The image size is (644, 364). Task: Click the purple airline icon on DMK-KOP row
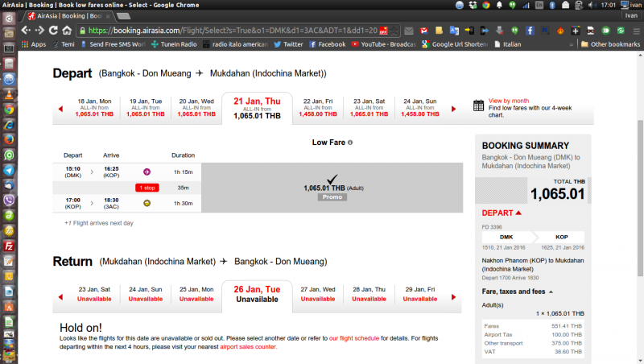coord(147,172)
